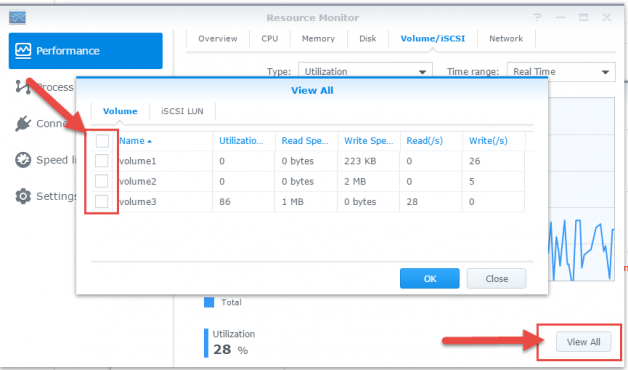Select the Process sidebar icon
Screen dimensions: 628x370
point(23,87)
